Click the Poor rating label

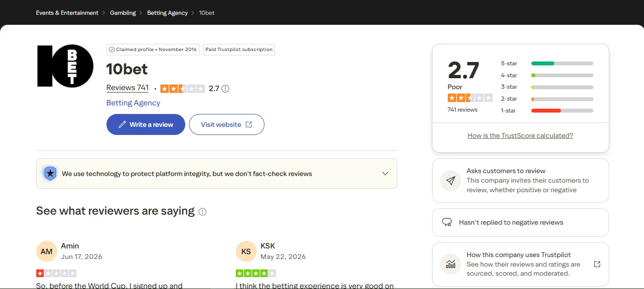point(455,87)
